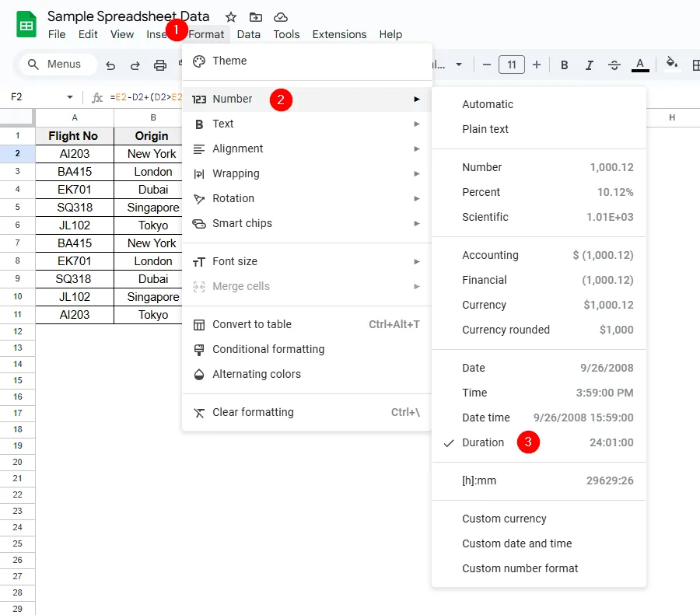Click the Menus search box
700x615 pixels.
pos(58,65)
